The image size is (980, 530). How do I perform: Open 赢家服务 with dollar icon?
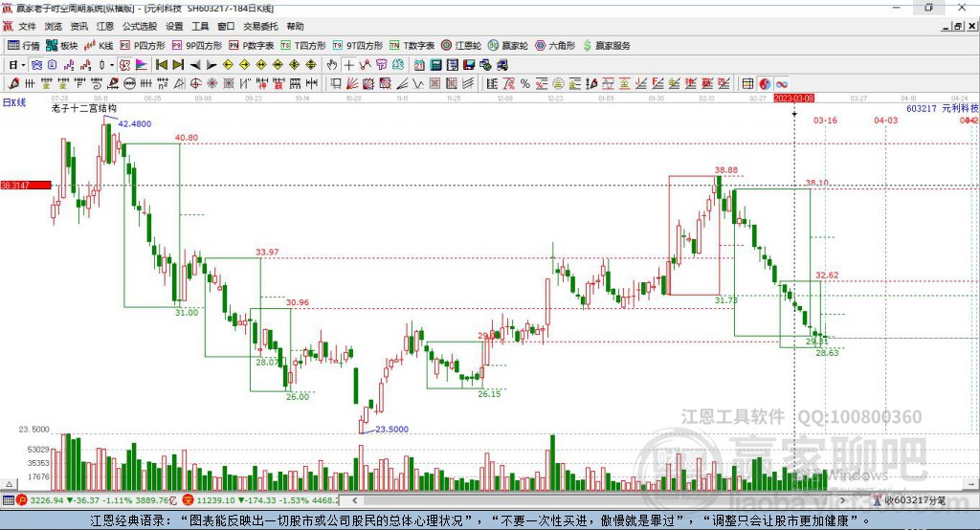[x=606, y=46]
